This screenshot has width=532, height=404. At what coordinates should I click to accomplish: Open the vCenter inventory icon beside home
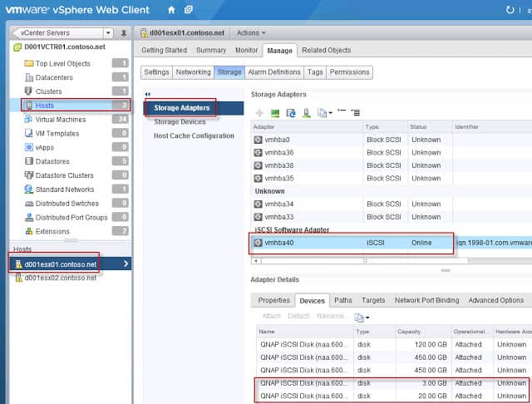point(189,10)
